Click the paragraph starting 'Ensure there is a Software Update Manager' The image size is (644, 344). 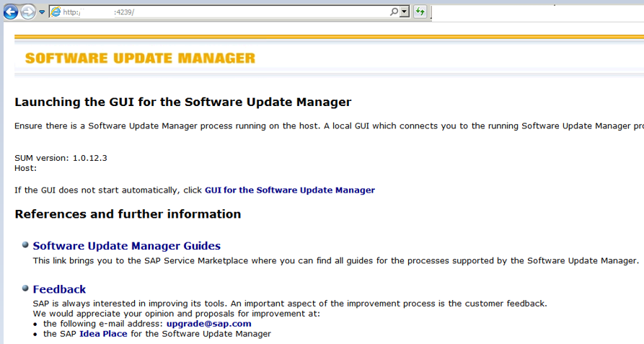tap(329, 126)
